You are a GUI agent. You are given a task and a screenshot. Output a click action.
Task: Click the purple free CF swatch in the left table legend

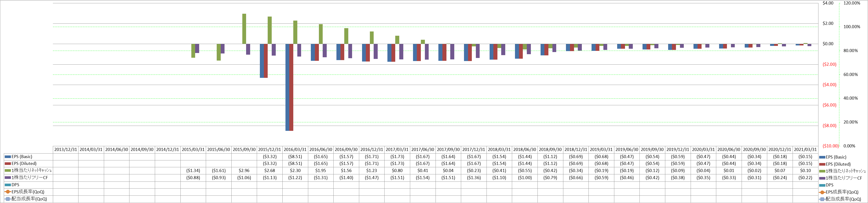pos(8,178)
